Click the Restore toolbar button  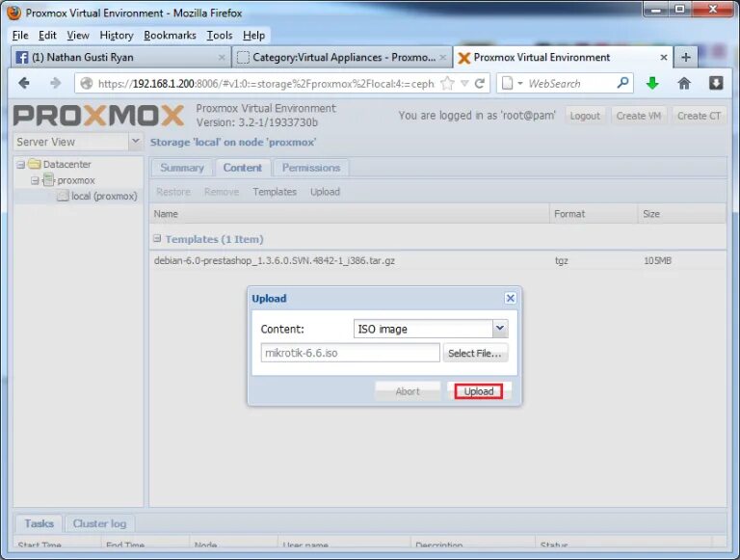click(x=173, y=192)
